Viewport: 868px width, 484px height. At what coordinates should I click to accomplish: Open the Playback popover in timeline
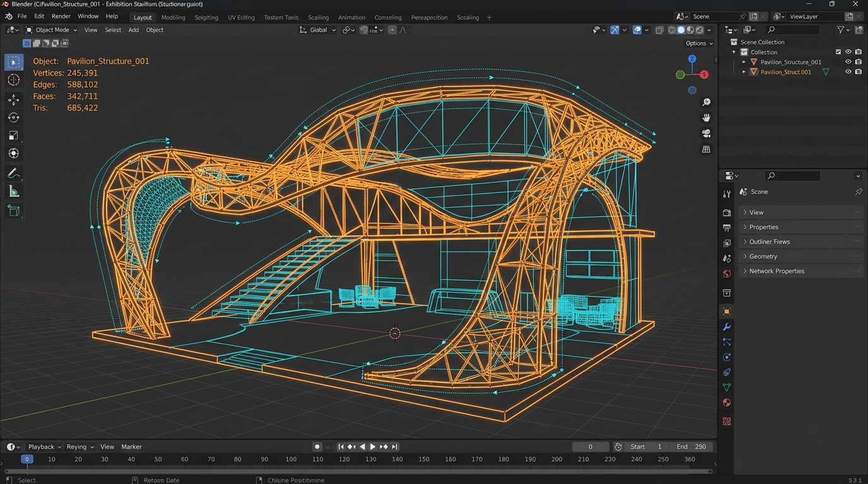click(x=44, y=447)
